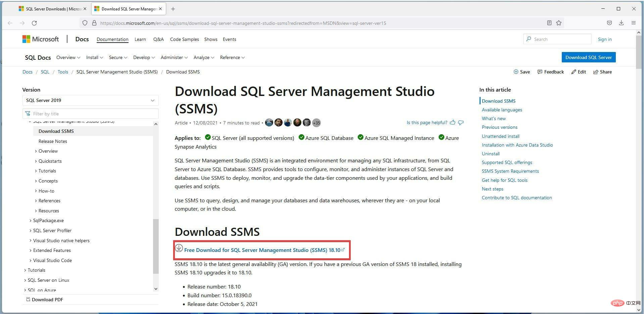Click the Download SQL Server blue button
Viewport: 644px width, 314px height.
(589, 57)
